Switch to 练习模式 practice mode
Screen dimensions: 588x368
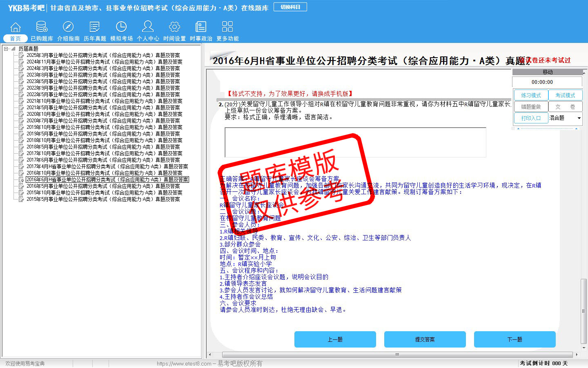[x=531, y=95]
